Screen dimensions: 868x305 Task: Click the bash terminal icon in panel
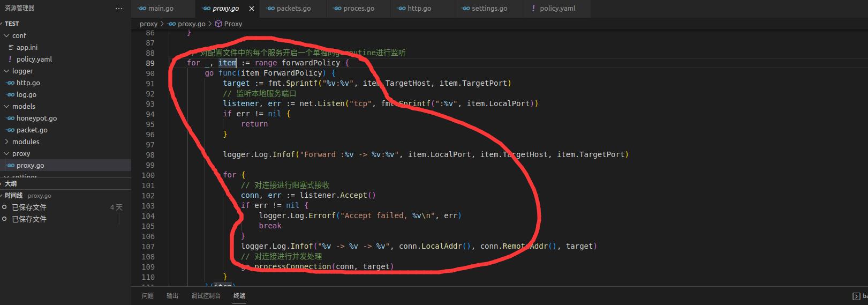[x=856, y=296]
